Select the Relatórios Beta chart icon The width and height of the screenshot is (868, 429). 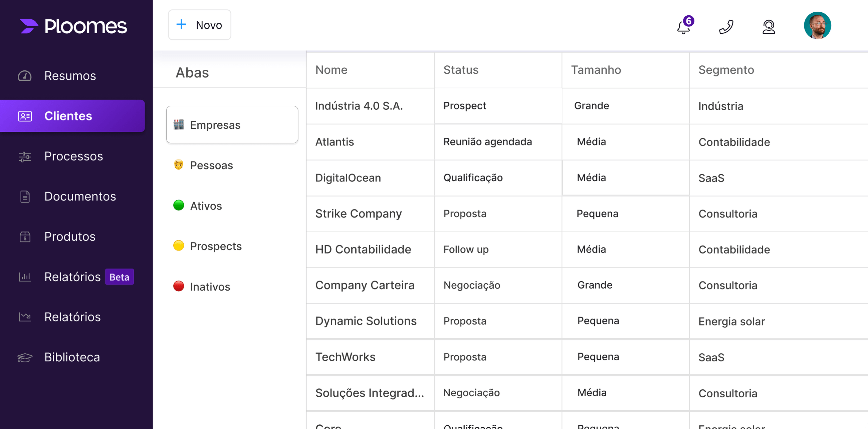tap(24, 277)
